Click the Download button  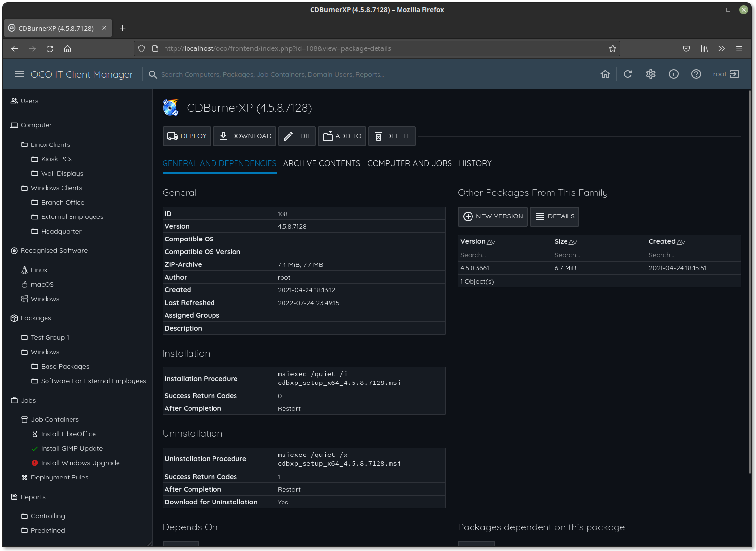coord(244,136)
